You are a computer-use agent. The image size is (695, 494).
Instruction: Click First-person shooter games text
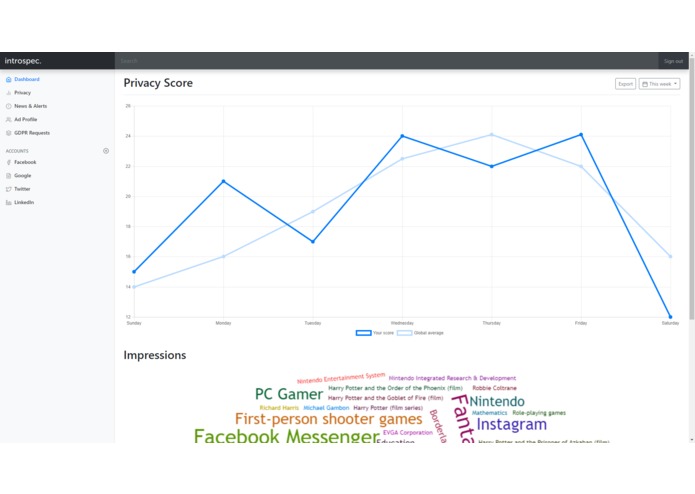pos(328,419)
